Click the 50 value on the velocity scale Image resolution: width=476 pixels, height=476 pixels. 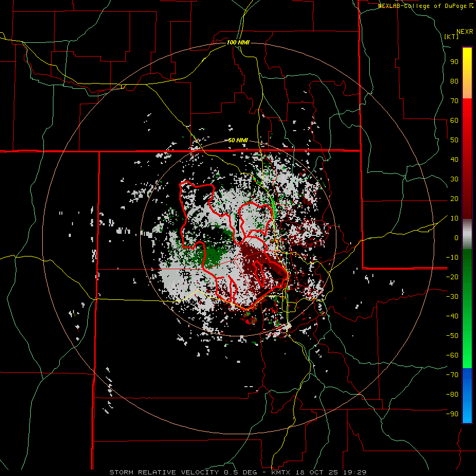point(454,140)
